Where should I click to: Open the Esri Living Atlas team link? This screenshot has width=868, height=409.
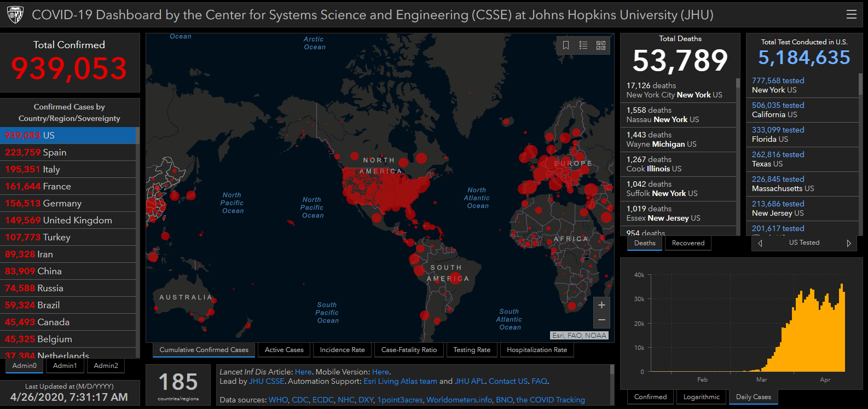point(400,381)
